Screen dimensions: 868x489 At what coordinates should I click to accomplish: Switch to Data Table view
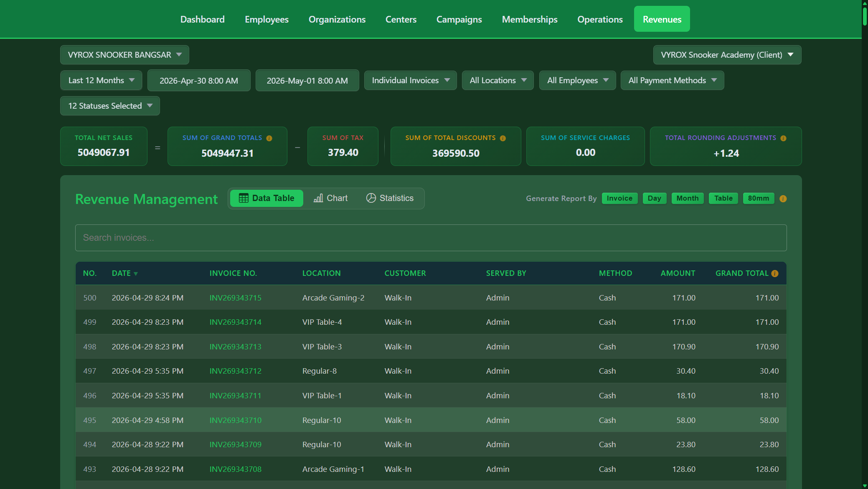pyautogui.click(x=266, y=198)
